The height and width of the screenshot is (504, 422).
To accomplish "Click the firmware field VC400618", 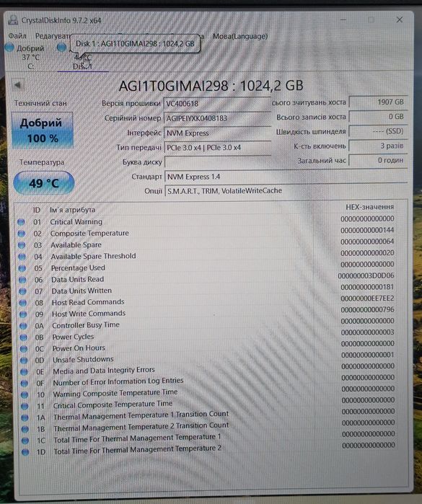I will (217, 104).
